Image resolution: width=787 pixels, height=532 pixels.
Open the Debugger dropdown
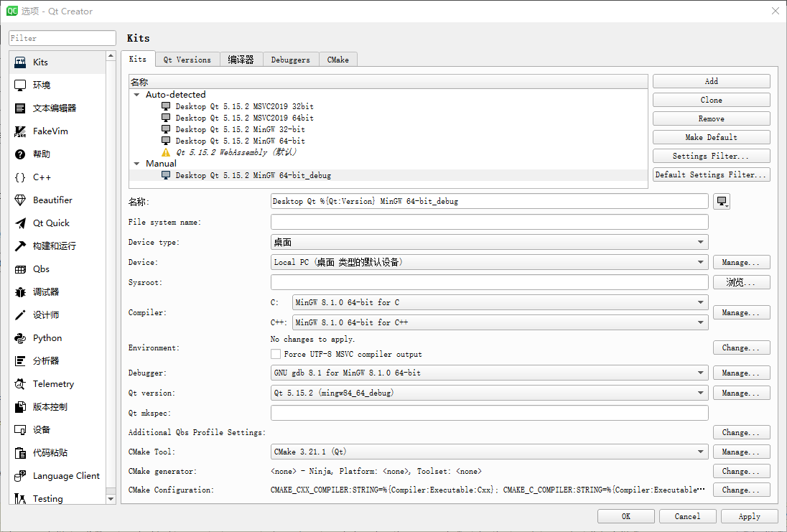(490, 373)
